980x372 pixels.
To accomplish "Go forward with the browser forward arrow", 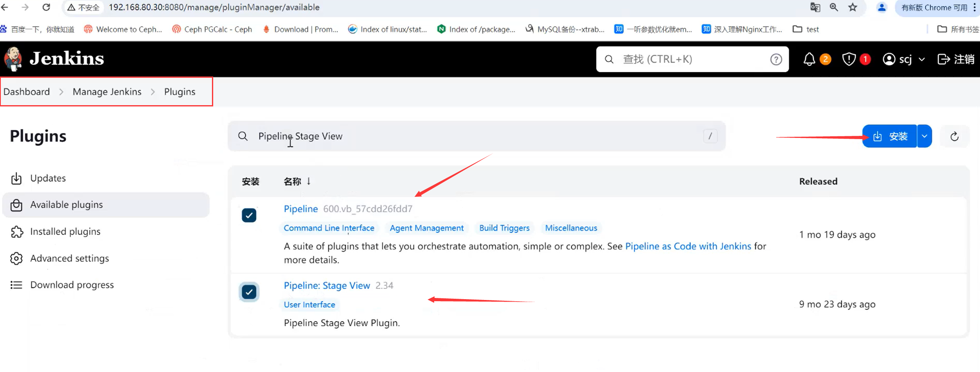I will click(25, 7).
